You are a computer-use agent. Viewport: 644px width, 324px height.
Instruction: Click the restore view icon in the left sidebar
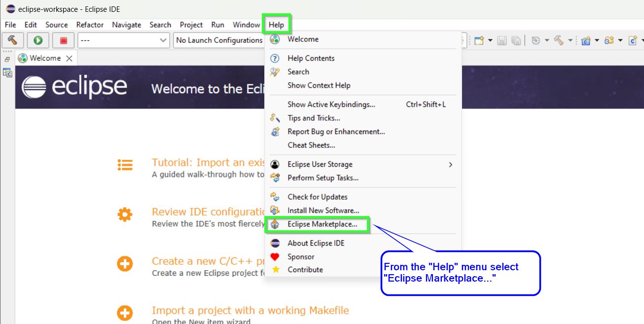tap(7, 59)
